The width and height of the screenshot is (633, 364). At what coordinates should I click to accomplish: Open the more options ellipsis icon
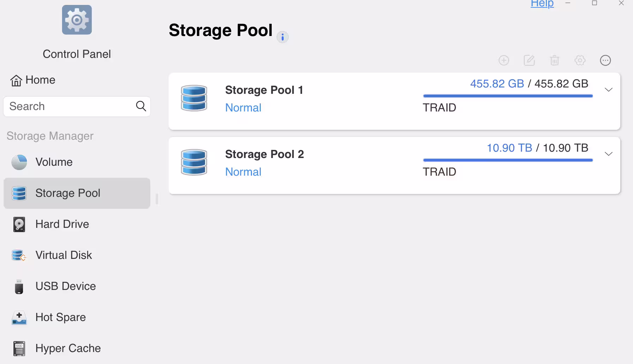click(x=605, y=60)
